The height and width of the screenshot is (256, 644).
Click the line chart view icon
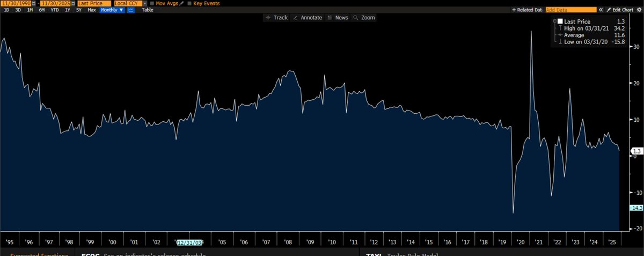point(131,10)
